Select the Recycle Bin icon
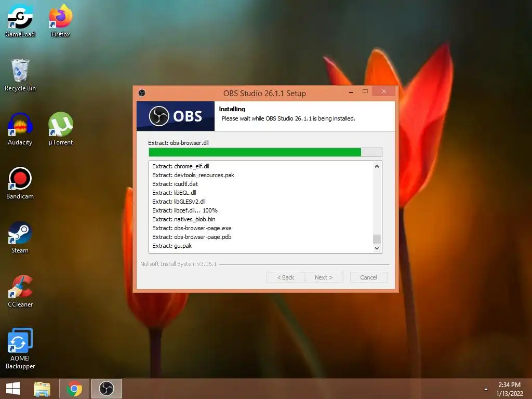This screenshot has width=532, height=399. tap(20, 75)
